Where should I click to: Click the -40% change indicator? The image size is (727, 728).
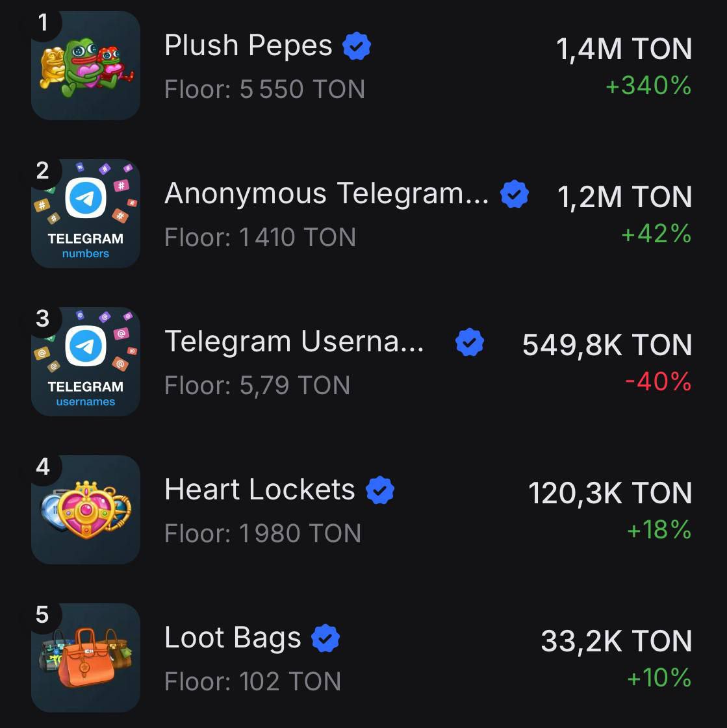pyautogui.click(x=657, y=382)
